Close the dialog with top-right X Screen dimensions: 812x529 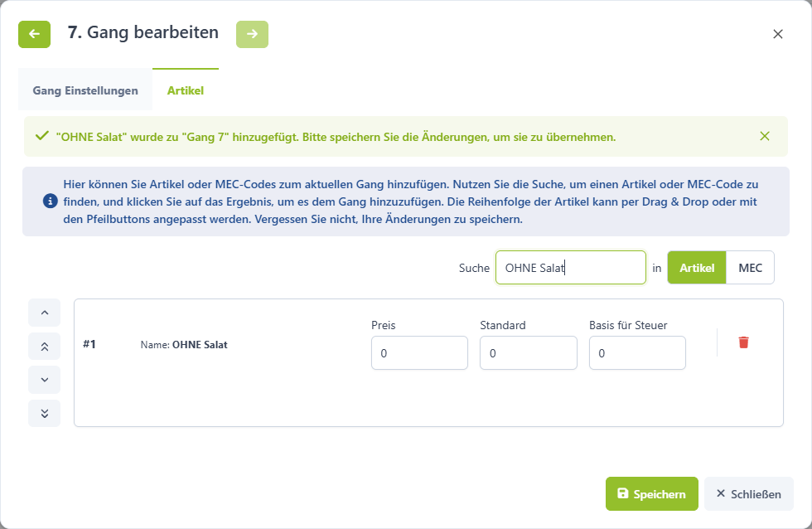coord(778,34)
